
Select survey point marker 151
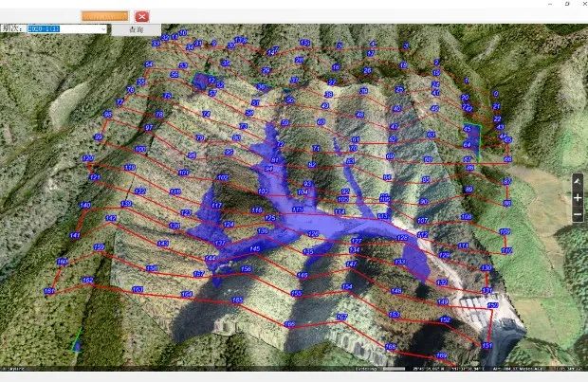(x=486, y=346)
